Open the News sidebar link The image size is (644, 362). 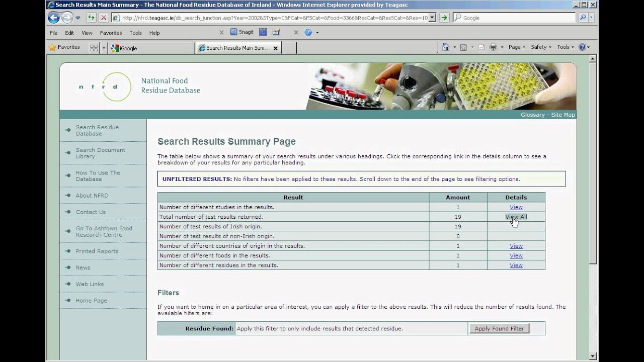coord(83,268)
